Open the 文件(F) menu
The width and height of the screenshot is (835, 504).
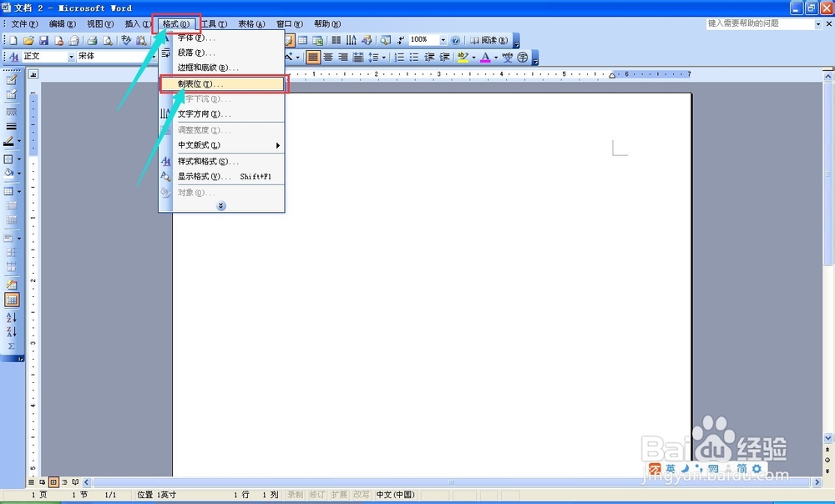pos(25,24)
